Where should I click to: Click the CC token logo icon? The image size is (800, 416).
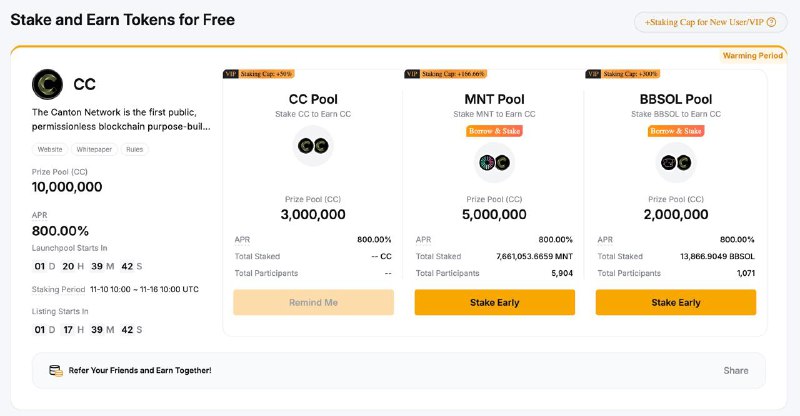(x=47, y=84)
